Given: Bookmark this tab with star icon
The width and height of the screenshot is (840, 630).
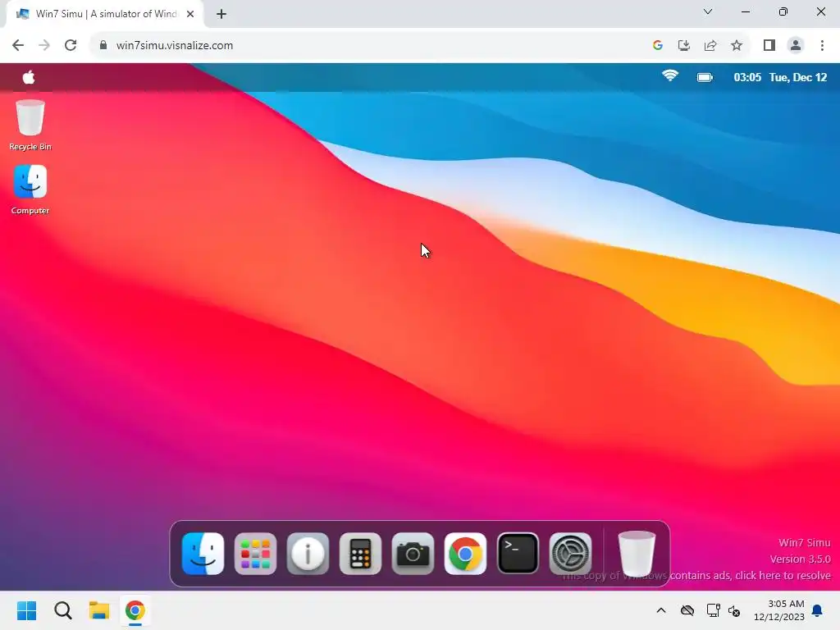Looking at the screenshot, I should (x=737, y=45).
